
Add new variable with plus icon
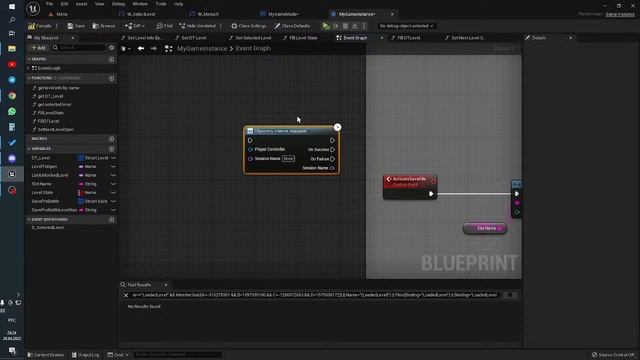tap(111, 149)
